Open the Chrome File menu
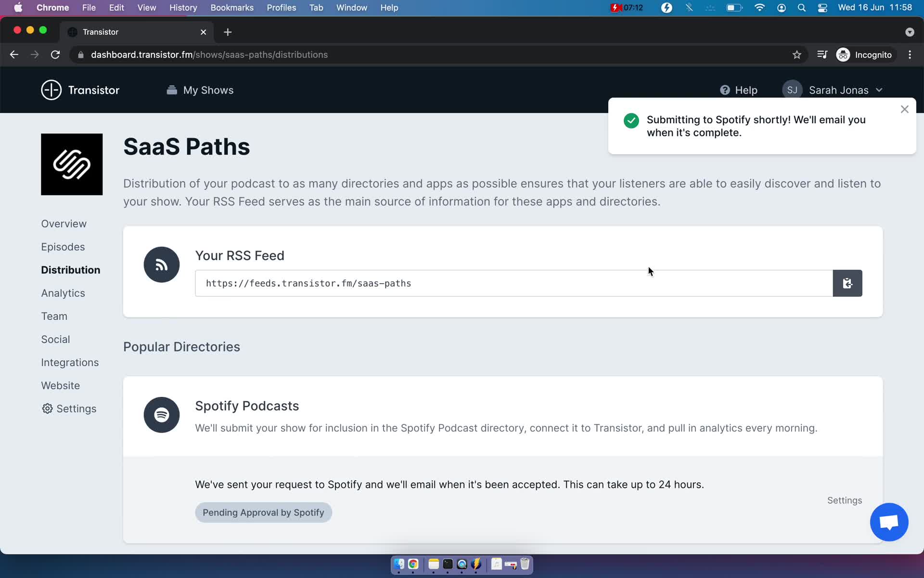This screenshot has height=578, width=924. pyautogui.click(x=89, y=7)
